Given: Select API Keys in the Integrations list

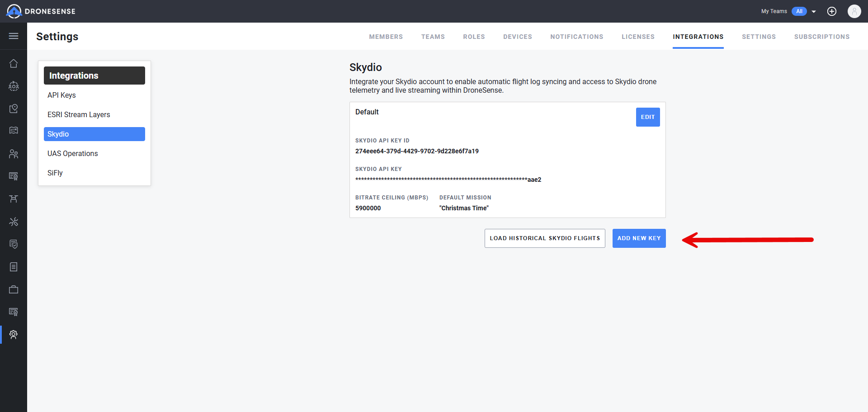Looking at the screenshot, I should point(94,95).
